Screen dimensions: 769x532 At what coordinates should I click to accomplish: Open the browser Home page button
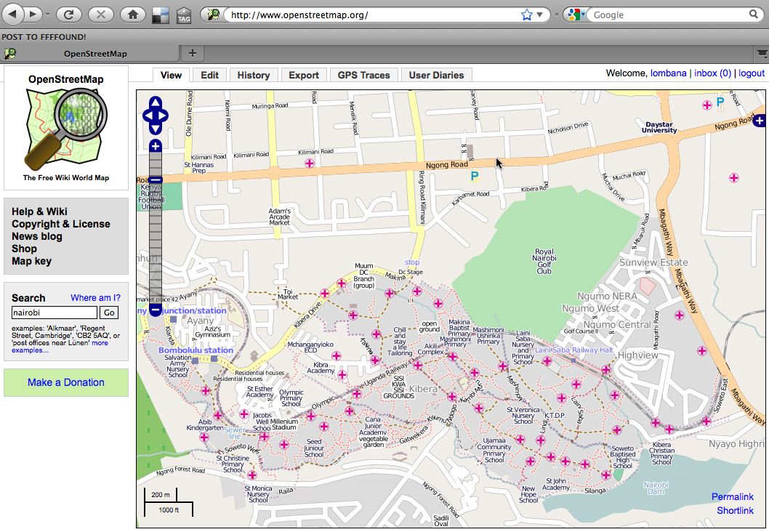pos(132,15)
